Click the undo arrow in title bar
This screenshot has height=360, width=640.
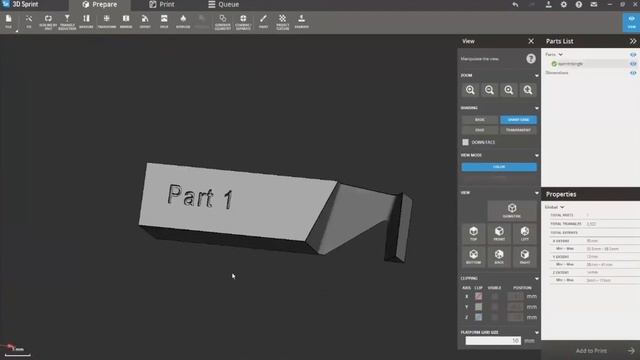(x=516, y=4)
